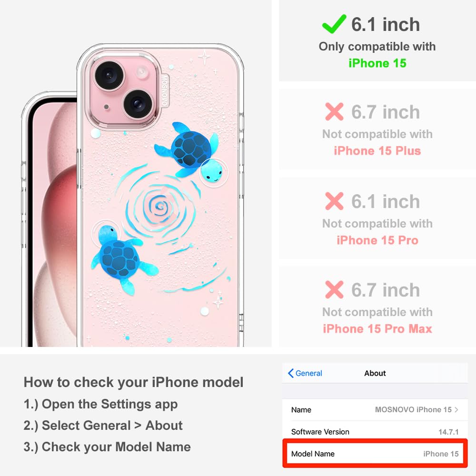This screenshot has width=476, height=476.
Task: Click the About header title
Action: pos(375,373)
